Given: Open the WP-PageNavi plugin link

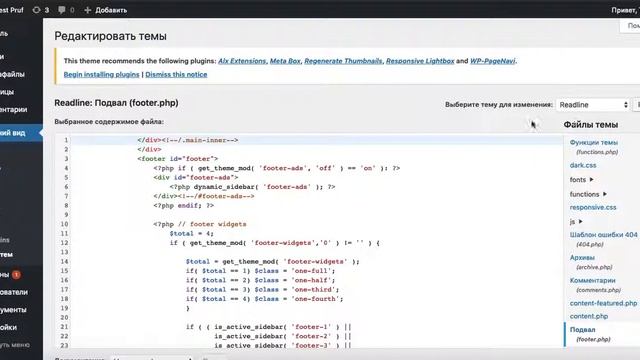Looking at the screenshot, I should click(492, 61).
